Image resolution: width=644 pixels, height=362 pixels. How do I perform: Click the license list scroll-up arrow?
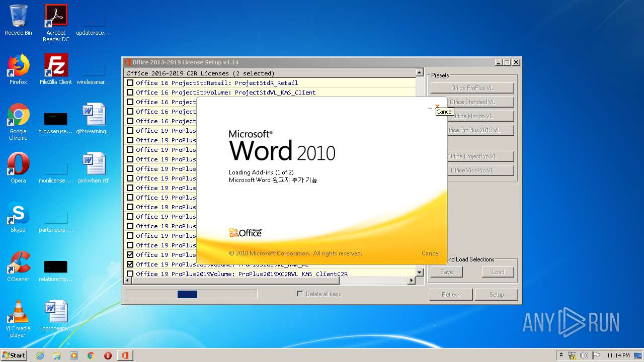(x=420, y=73)
